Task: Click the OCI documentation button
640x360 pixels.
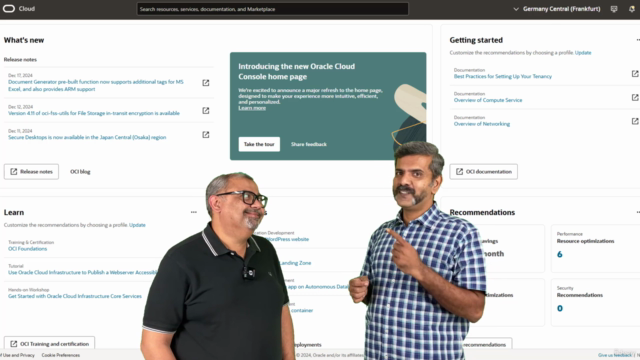Action: [484, 171]
